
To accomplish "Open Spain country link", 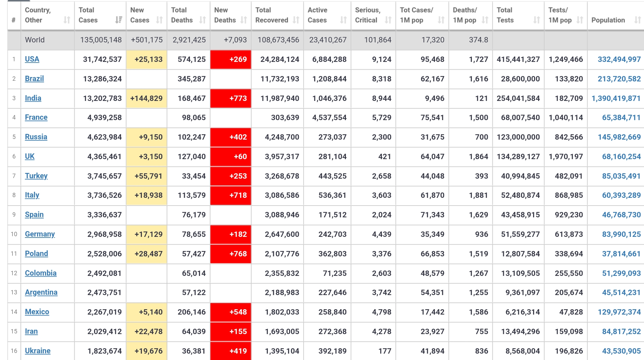I will coord(34,215).
